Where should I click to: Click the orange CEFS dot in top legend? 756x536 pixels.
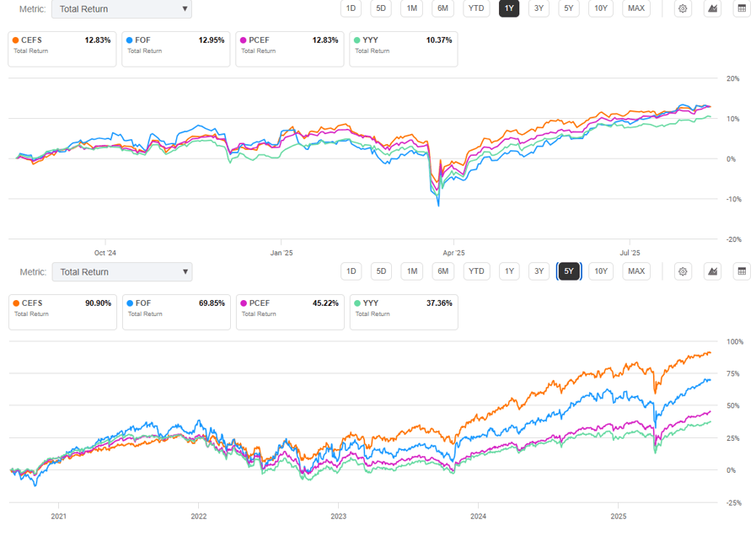pos(16,40)
